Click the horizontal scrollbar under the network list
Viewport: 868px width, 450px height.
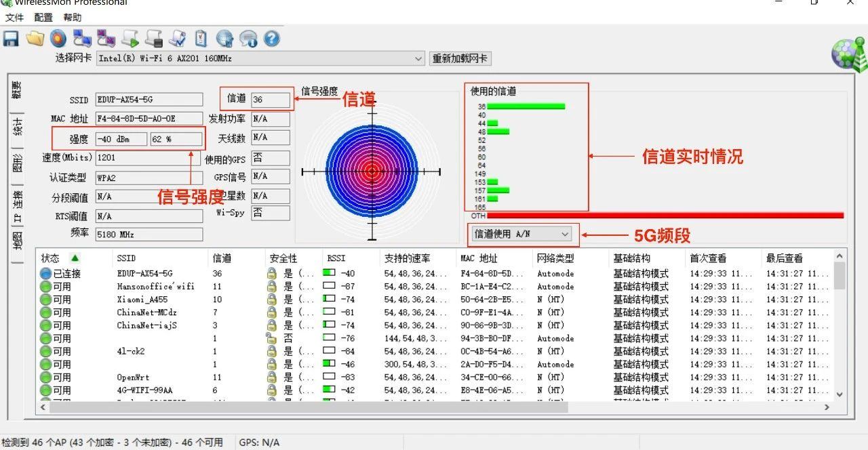(434, 407)
